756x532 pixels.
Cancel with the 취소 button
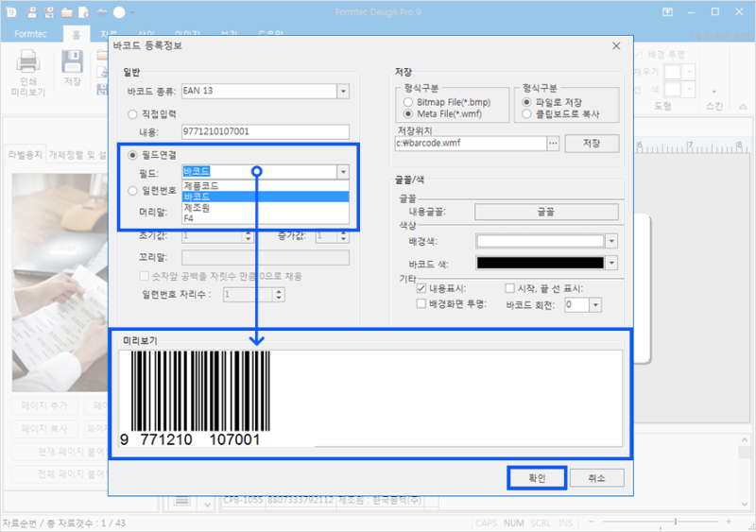click(x=597, y=478)
